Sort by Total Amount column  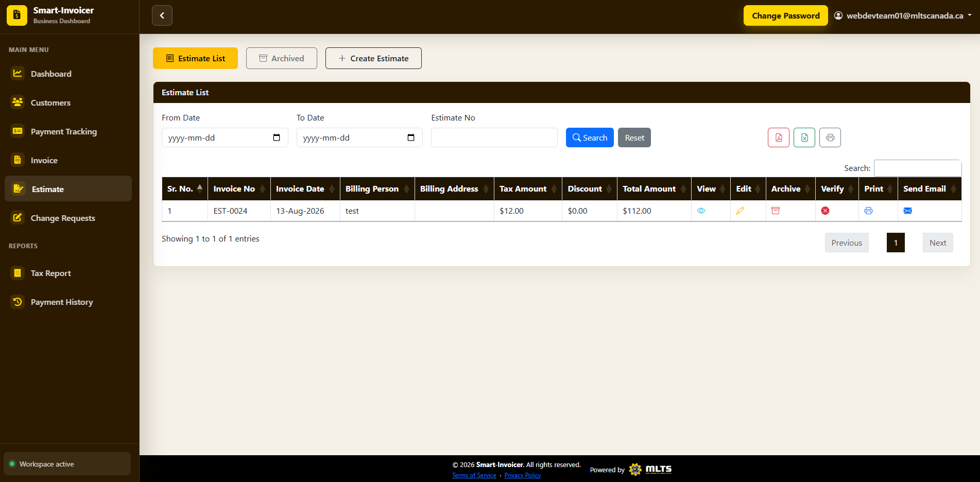pos(655,188)
